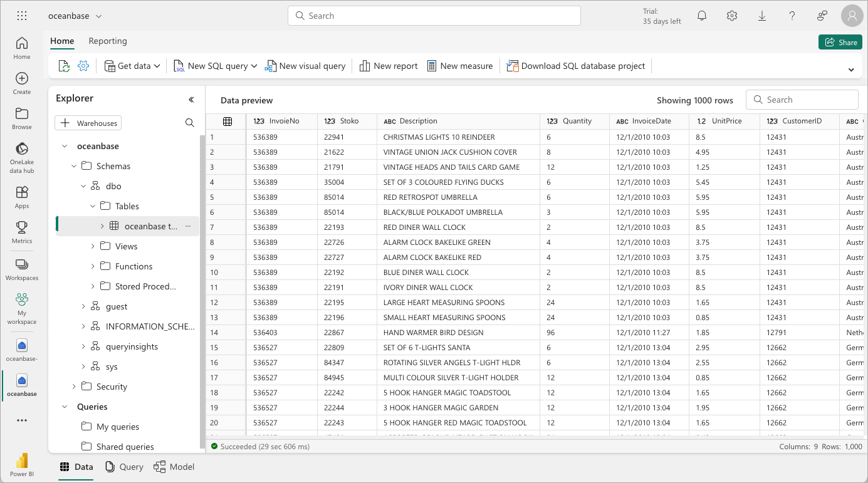This screenshot has height=483, width=868.
Task: Open the OneLake data hub
Action: click(x=22, y=157)
